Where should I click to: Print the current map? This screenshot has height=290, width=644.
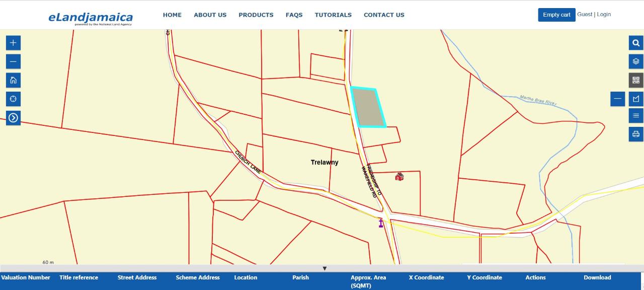pos(636,134)
